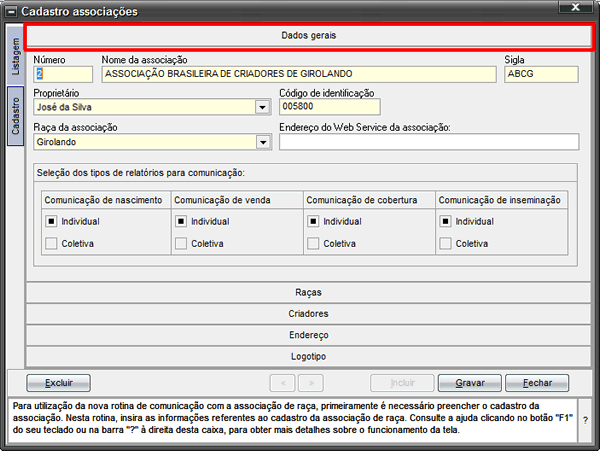Image resolution: width=600 pixels, height=451 pixels.
Task: Go to previous record with "<" button
Action: click(282, 383)
